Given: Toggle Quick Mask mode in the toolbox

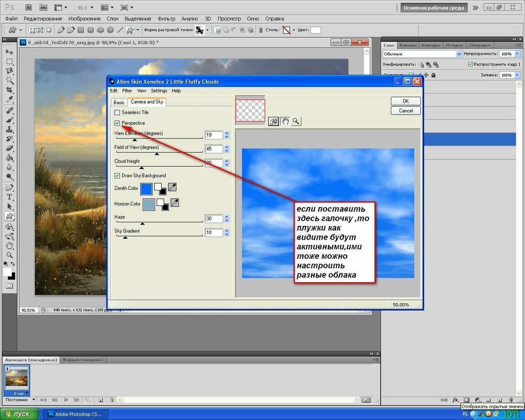Looking at the screenshot, I should 10,286.
